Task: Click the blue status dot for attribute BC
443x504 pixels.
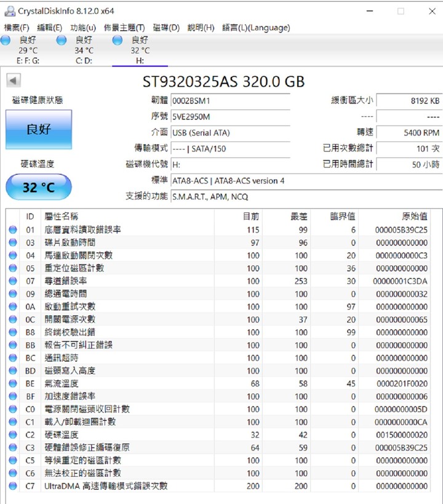Action: pyautogui.click(x=13, y=358)
